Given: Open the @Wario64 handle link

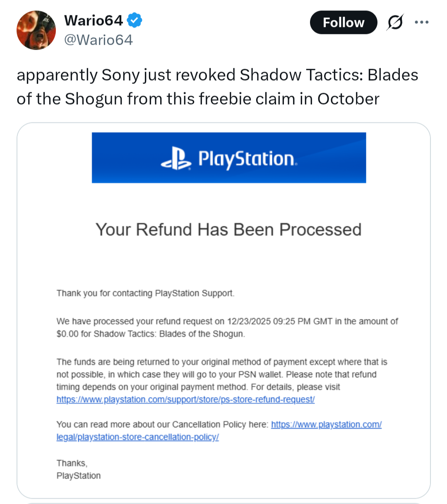Looking at the screenshot, I should [x=99, y=40].
